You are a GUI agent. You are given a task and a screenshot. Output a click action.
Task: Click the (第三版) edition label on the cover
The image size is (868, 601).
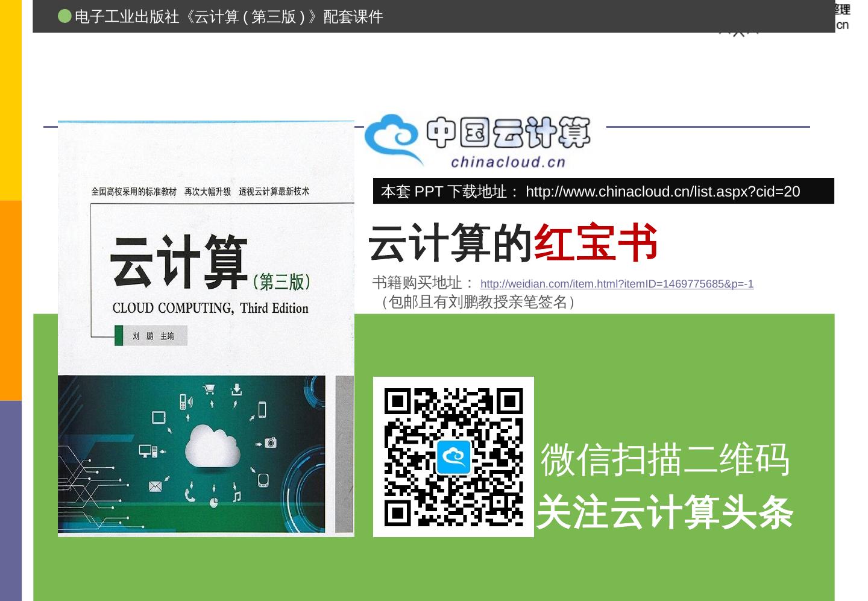point(281,282)
